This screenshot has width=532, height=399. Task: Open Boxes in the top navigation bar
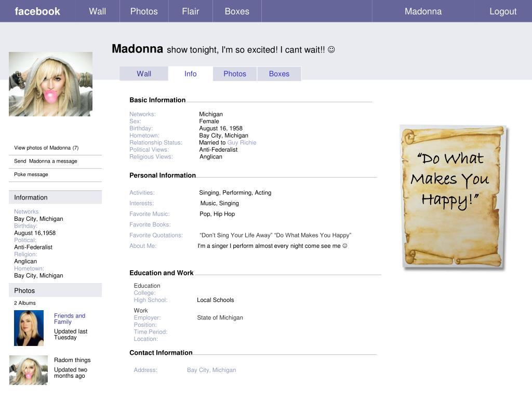click(x=237, y=11)
